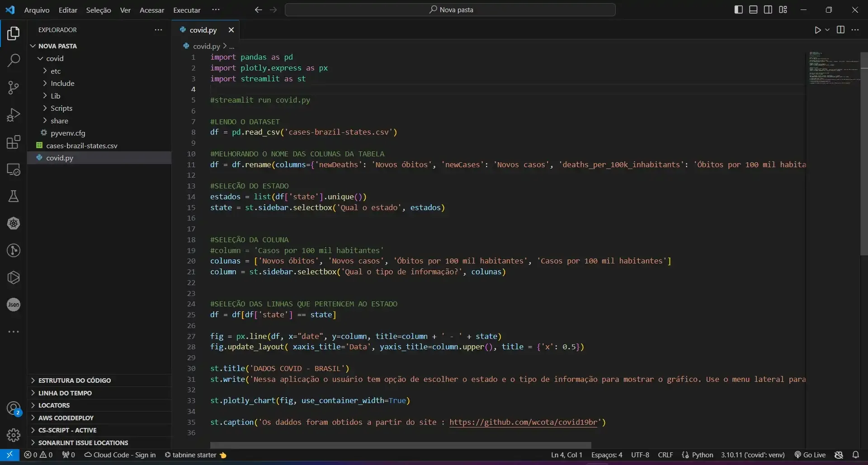Screen dimensions: 868x465
Task: Click Cloud Code - Sign in
Action: 120,455
